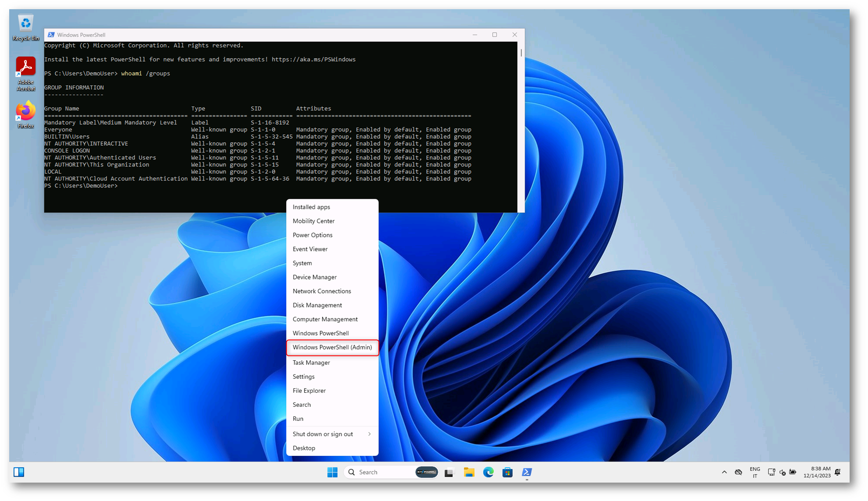The height and width of the screenshot is (501, 868).
Task: Choose Computer Management menu entry
Action: click(332, 319)
